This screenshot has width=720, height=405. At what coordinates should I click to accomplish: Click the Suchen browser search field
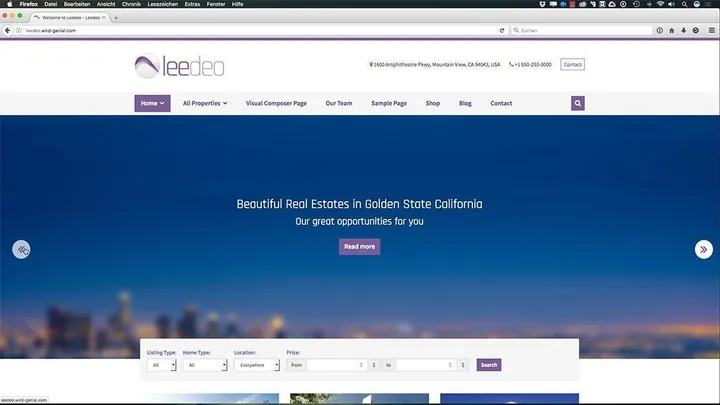(582, 30)
